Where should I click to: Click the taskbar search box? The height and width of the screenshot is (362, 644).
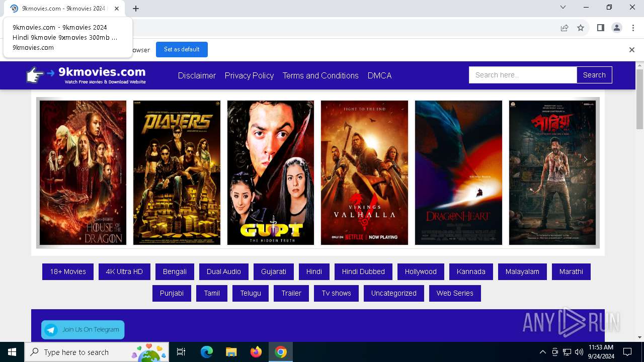96,352
